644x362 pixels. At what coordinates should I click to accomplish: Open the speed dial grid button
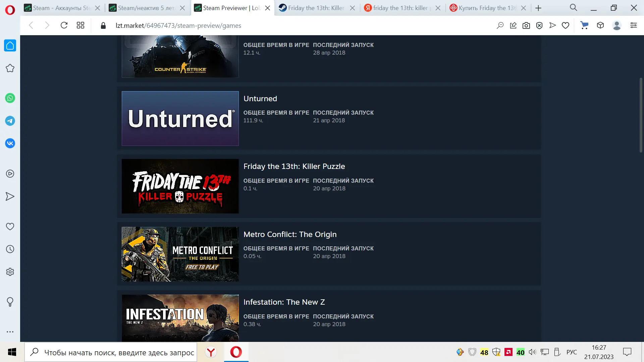coord(80,25)
